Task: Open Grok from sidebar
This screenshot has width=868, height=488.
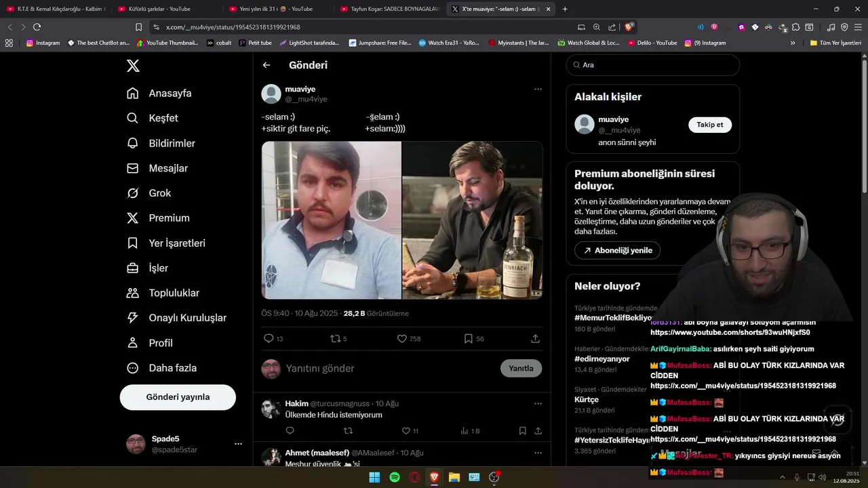Action: pyautogui.click(x=149, y=193)
